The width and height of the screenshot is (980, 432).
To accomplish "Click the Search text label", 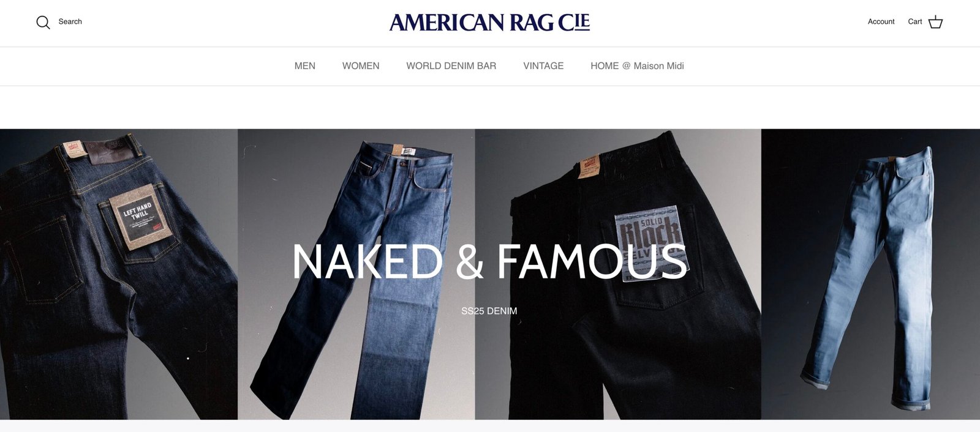I will pyautogui.click(x=70, y=21).
